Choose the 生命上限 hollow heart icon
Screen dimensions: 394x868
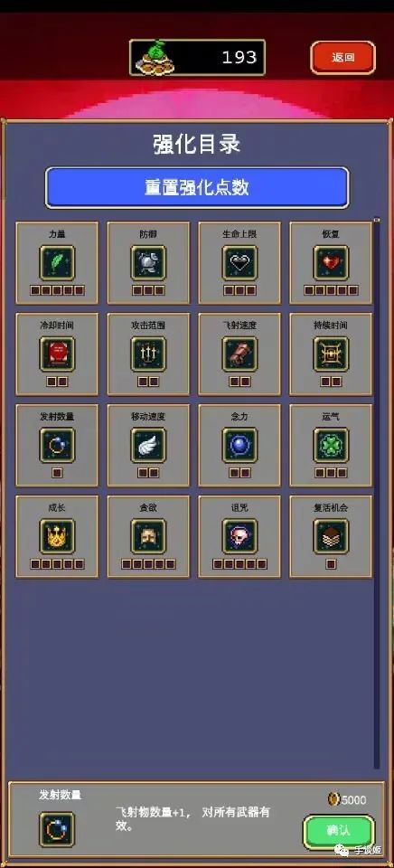239,263
